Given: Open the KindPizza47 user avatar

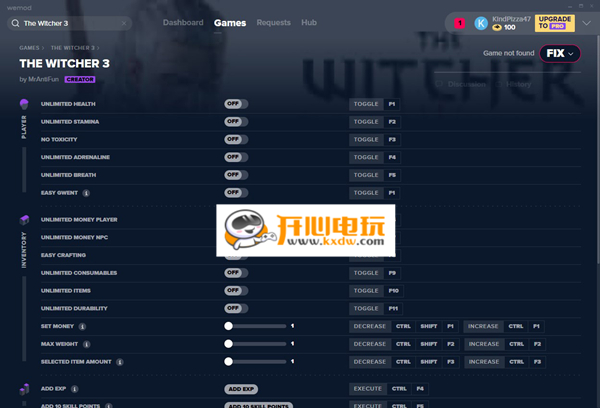Looking at the screenshot, I should (x=481, y=23).
